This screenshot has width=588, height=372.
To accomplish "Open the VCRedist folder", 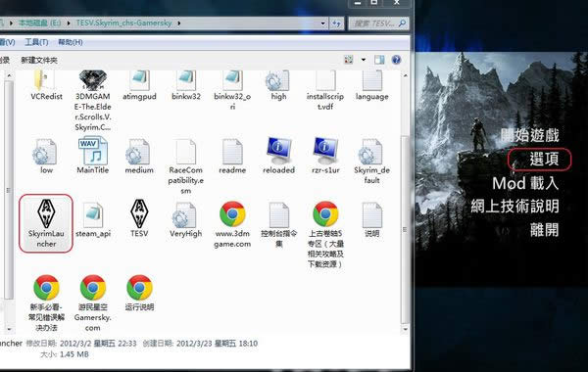I will coord(46,86).
